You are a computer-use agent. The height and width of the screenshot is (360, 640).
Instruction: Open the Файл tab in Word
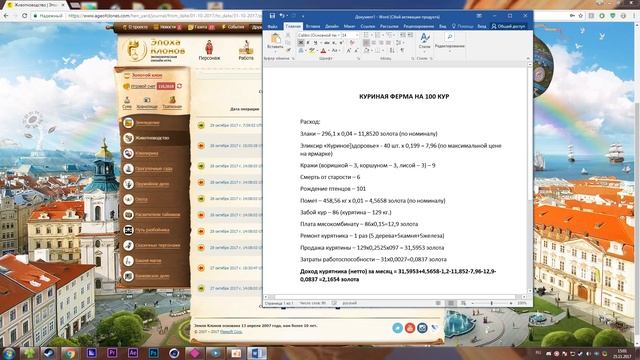tap(272, 26)
